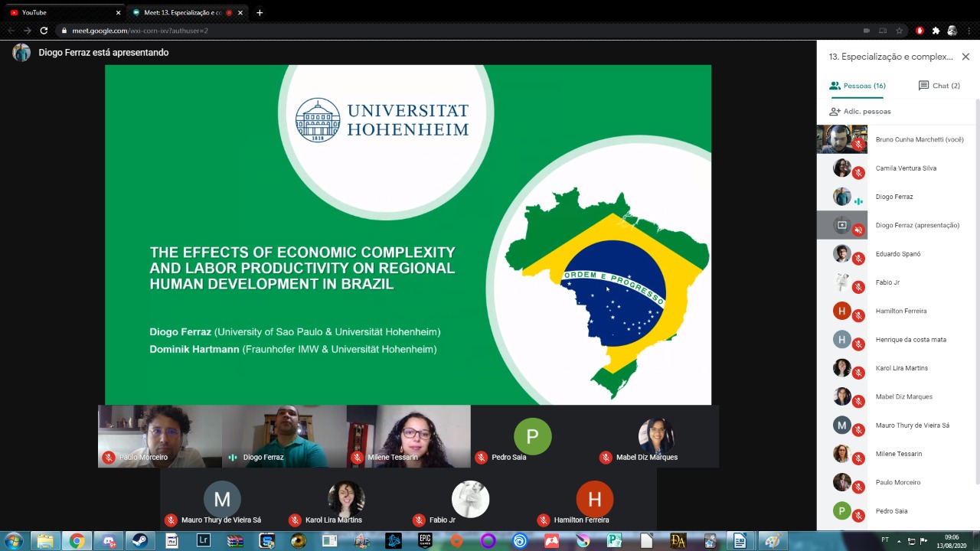
Task: Open Chrome from the taskbar
Action: click(77, 541)
